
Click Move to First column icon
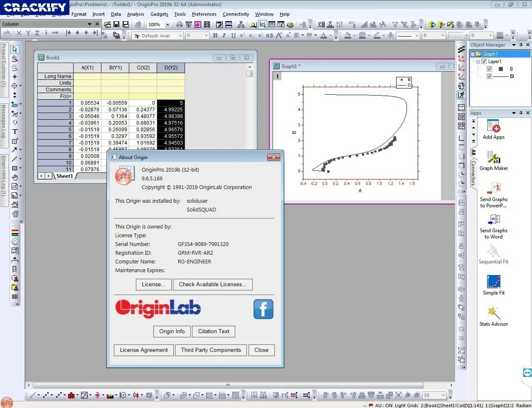point(68,33)
